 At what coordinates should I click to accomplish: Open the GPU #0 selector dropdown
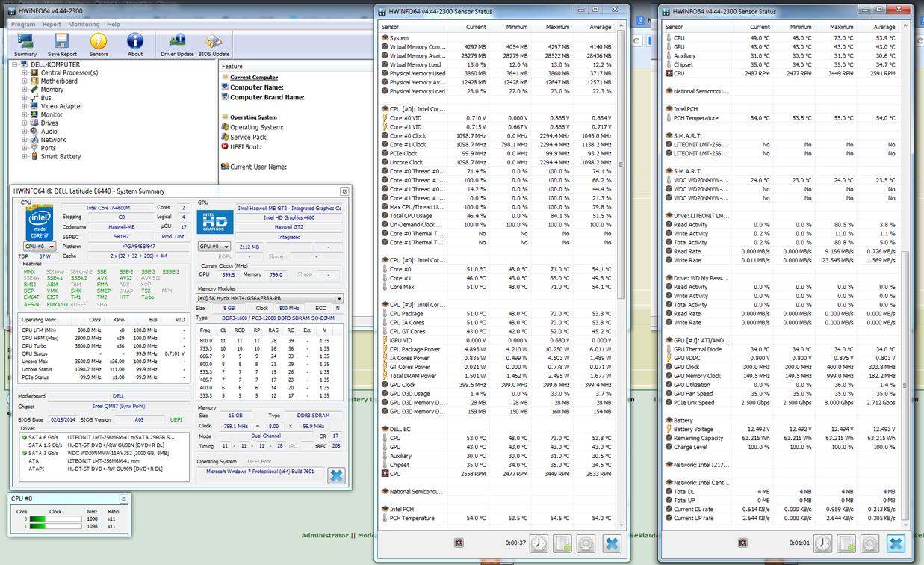214,247
